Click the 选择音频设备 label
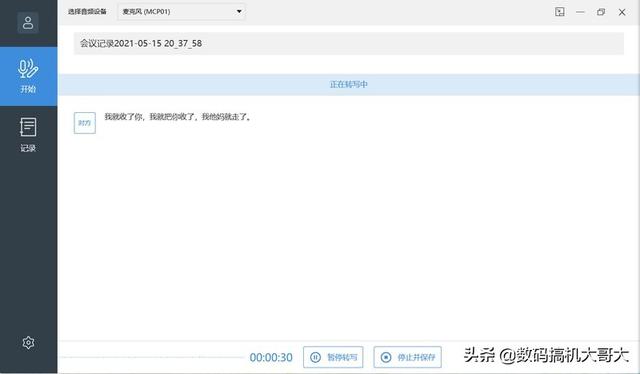The height and width of the screenshot is (374, 640). (x=87, y=11)
